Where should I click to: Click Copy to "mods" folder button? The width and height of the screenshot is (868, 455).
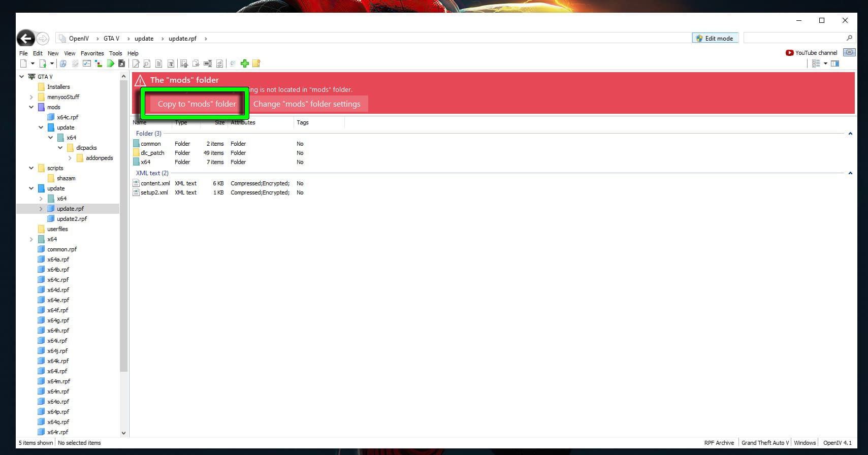point(197,104)
